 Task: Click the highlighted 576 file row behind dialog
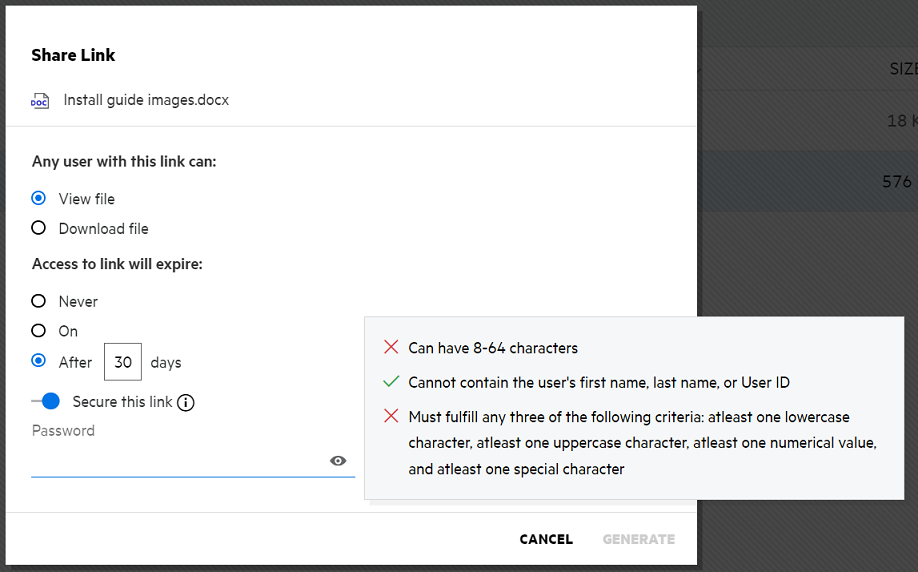(806, 181)
